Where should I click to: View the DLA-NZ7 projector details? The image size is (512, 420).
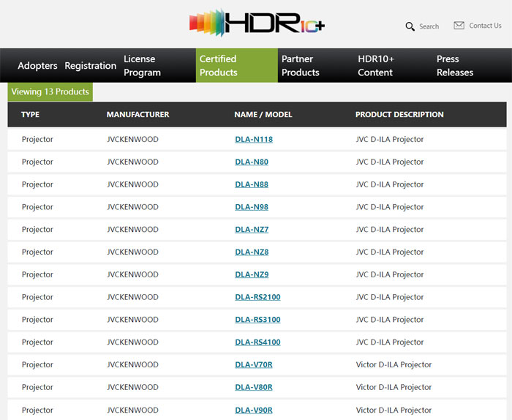click(x=252, y=229)
